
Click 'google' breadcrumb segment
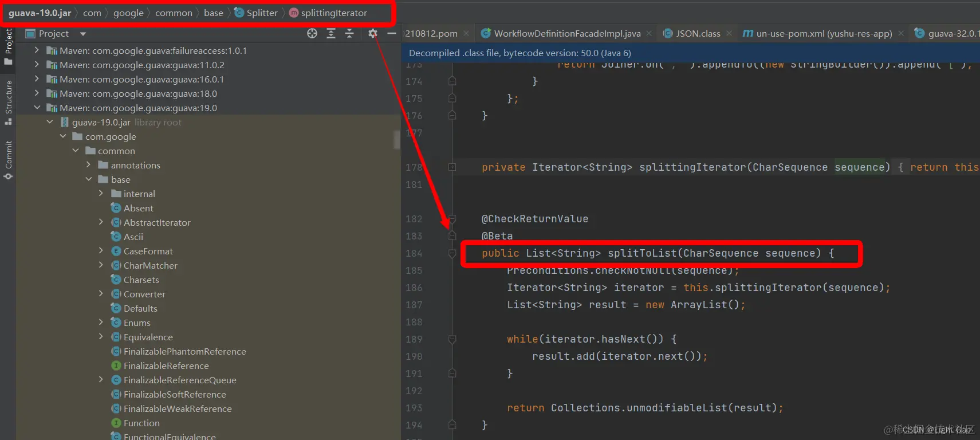point(128,13)
